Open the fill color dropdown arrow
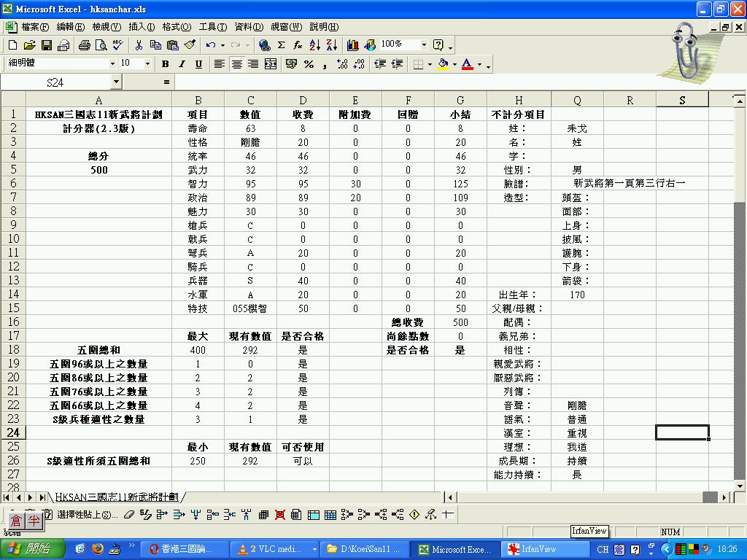This screenshot has height=560, width=747. 454,64
